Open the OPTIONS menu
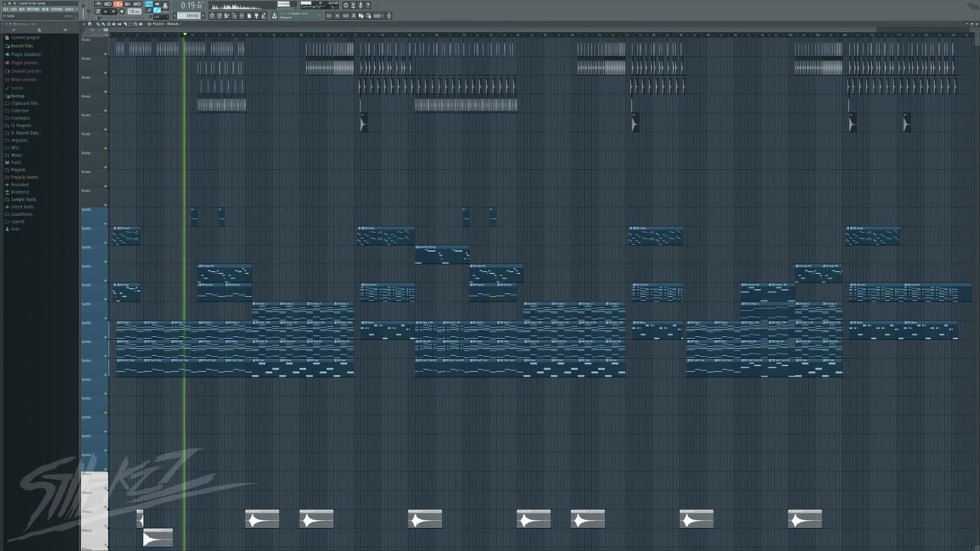The width and height of the screenshot is (980, 551). 57,9
